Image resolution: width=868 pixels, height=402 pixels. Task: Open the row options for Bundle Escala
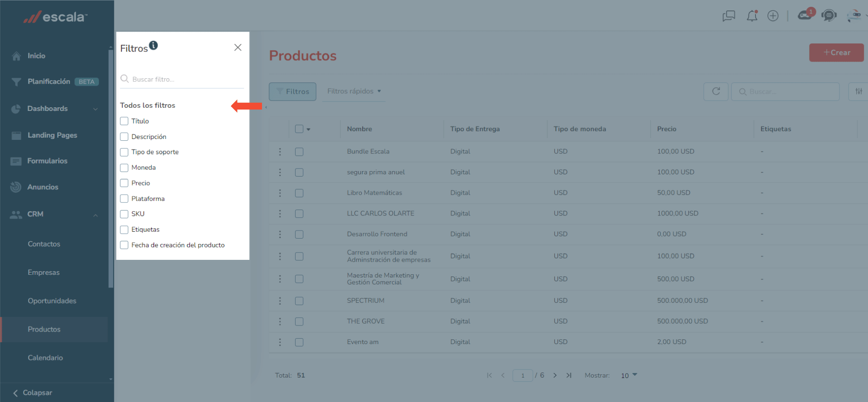[x=280, y=152]
